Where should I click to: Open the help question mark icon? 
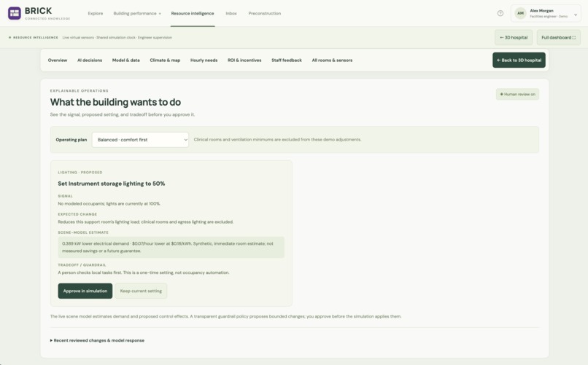click(x=500, y=13)
